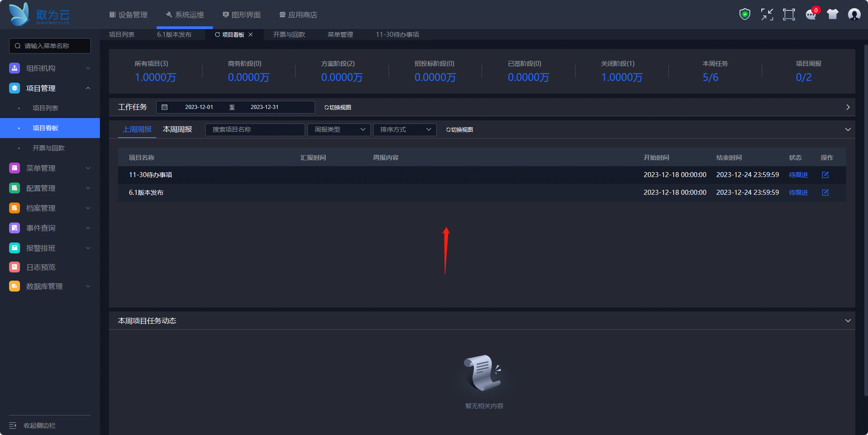Click the 档案管理 sidebar icon

pos(15,208)
